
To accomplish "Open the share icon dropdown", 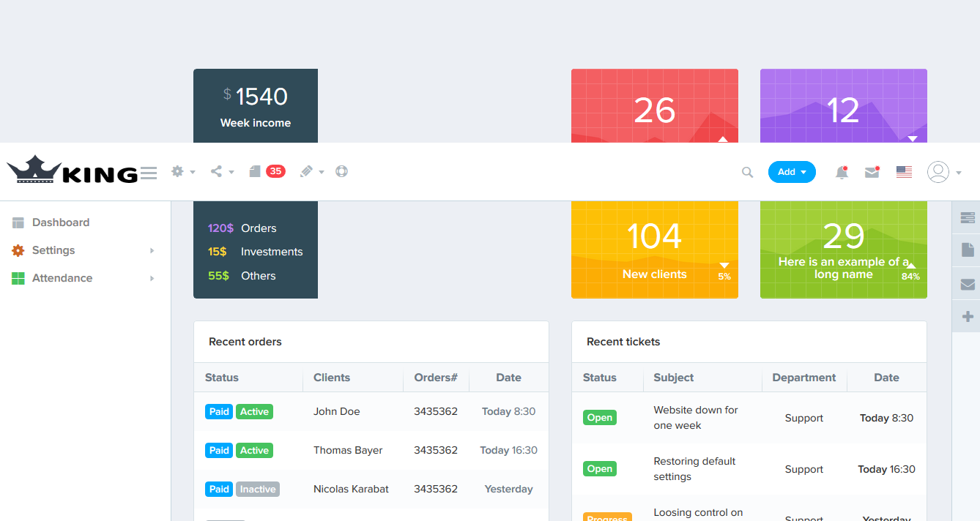I will click(221, 171).
